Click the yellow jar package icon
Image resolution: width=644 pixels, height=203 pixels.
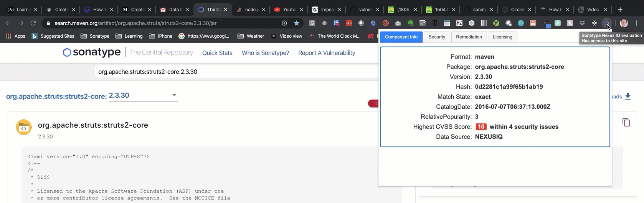click(24, 127)
